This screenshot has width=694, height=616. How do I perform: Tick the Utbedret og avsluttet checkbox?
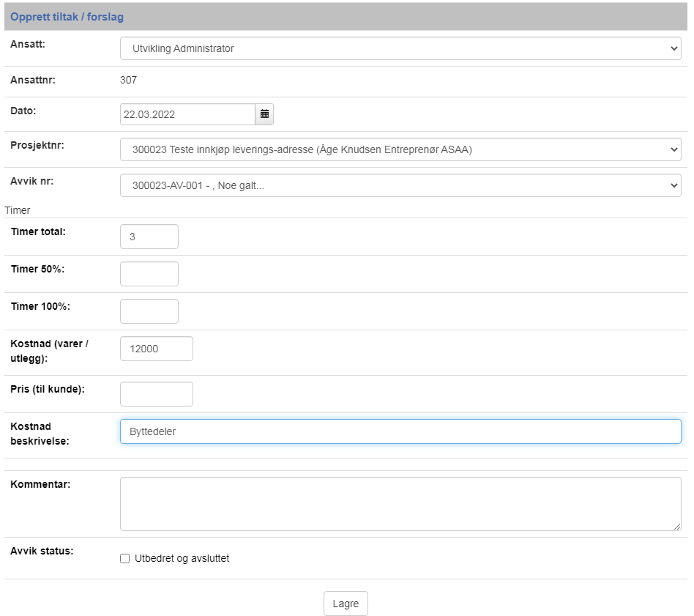click(x=124, y=558)
